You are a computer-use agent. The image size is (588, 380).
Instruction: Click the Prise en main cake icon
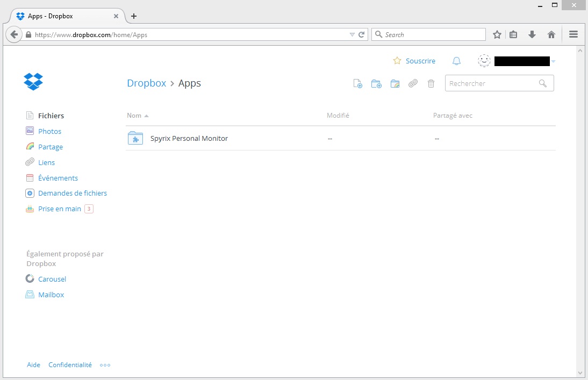click(x=30, y=209)
